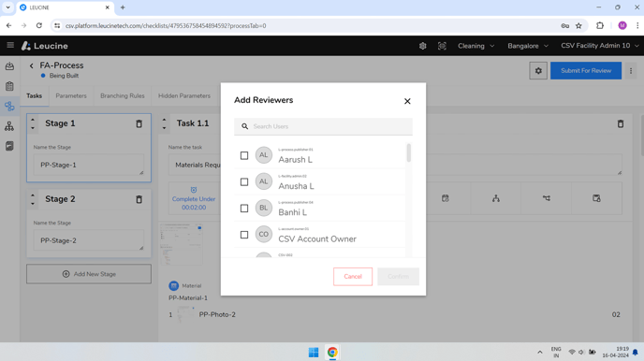
Task: Open the settings gear in top bar
Action: tap(423, 46)
